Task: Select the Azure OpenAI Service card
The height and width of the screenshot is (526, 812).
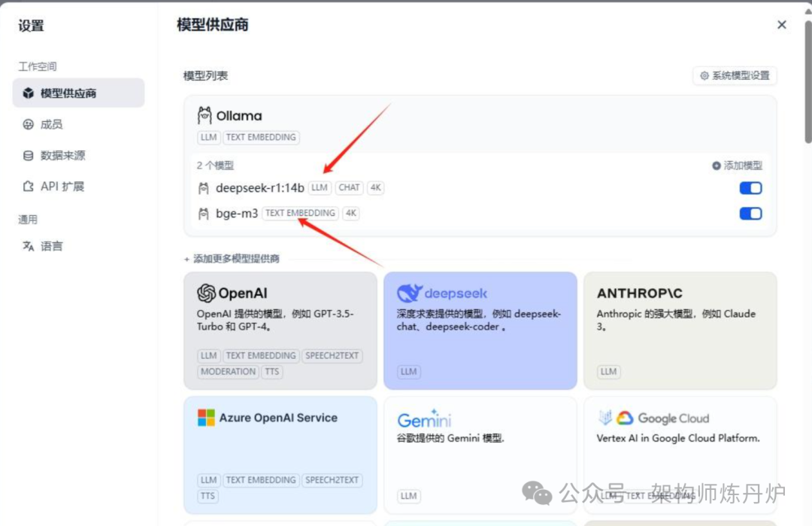Action: (280, 455)
